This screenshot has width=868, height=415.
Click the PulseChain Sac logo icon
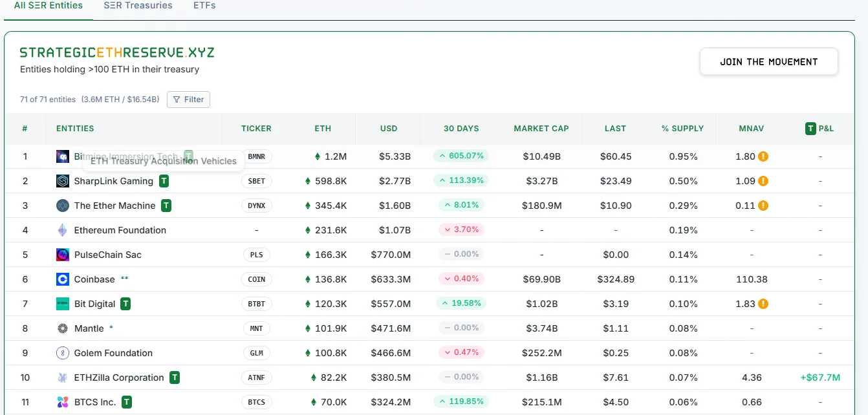coord(63,255)
